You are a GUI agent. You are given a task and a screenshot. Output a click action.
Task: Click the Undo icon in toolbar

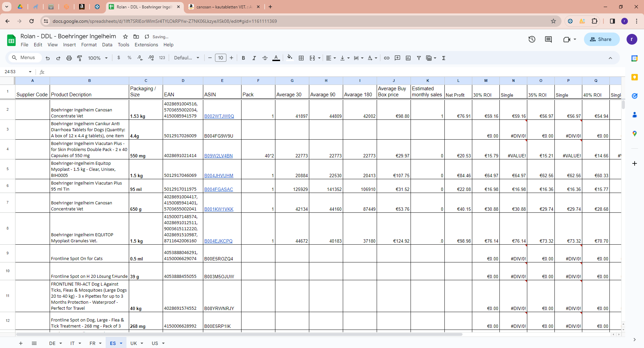(x=48, y=58)
